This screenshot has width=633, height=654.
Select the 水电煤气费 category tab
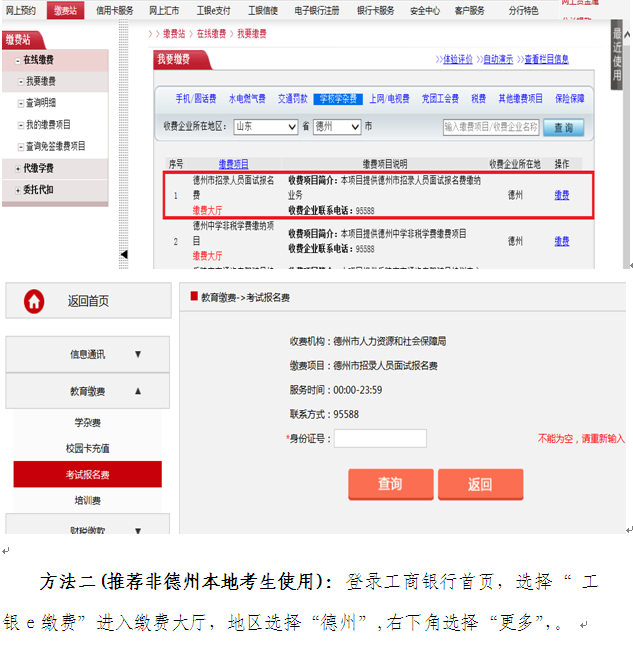point(247,99)
